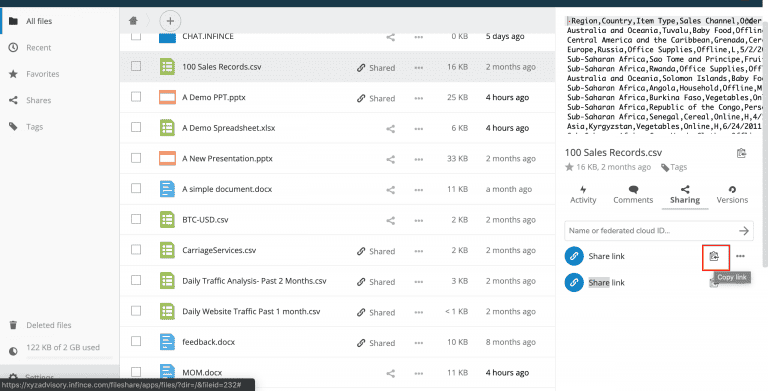Image resolution: width=768 pixels, height=391 pixels.
Task: Click the share icon for CHAT.INFINCE
Action: click(x=390, y=37)
